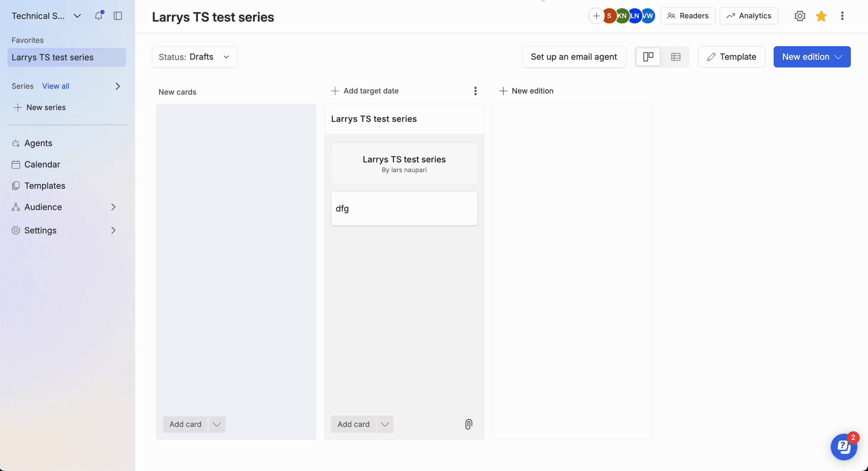Viewport: 868px width, 471px height.
Task: Open the dfg card
Action: click(x=404, y=208)
